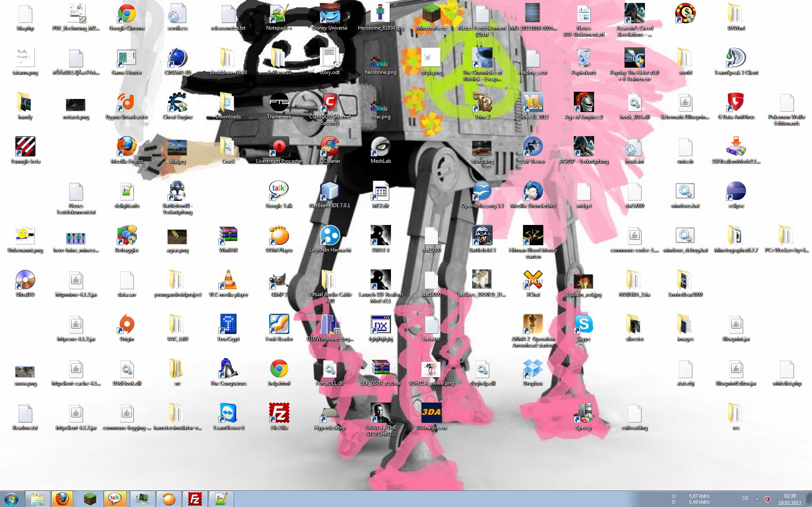812x507 pixels.
Task: Click DE language indicator in taskbar
Action: click(x=745, y=498)
